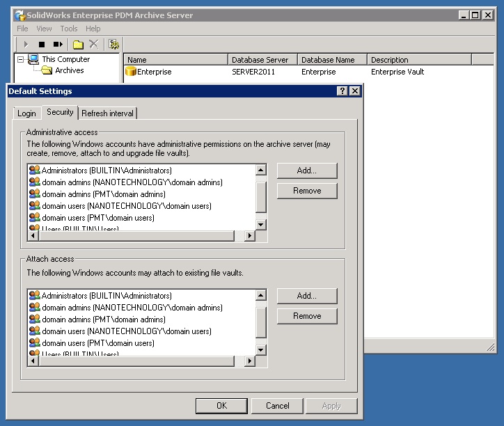Select Administrators (BUILTIN) in Administrative access list
The width and height of the screenshot is (504, 426).
coord(101,170)
